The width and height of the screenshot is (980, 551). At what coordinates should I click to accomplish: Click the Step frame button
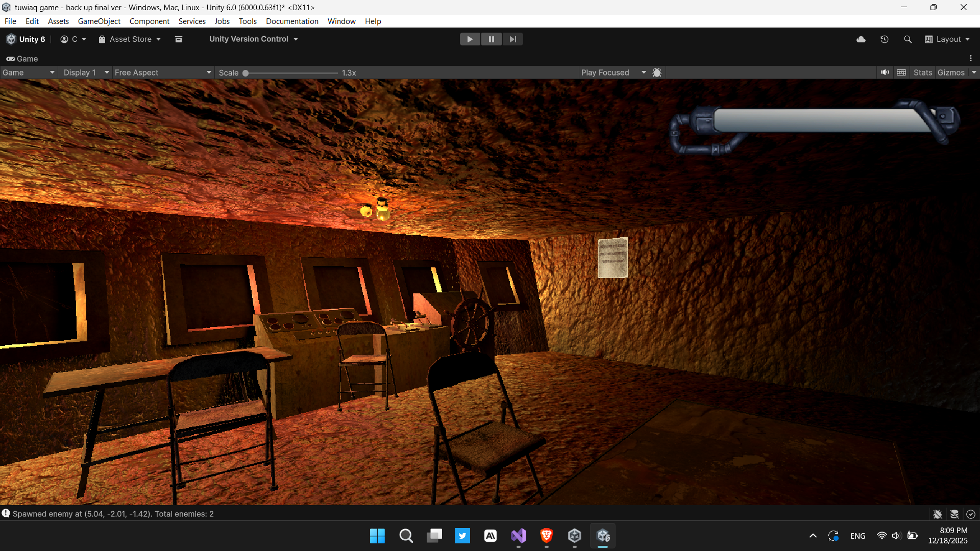512,39
